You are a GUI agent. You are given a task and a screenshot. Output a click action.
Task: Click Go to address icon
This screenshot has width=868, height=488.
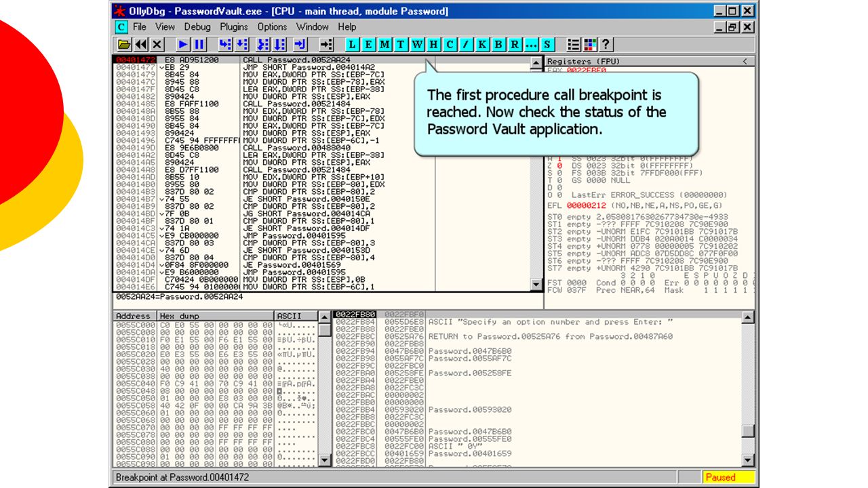point(327,44)
